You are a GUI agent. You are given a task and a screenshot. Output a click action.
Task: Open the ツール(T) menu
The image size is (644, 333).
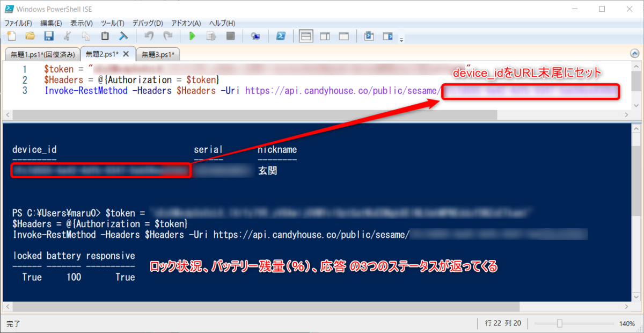[112, 23]
